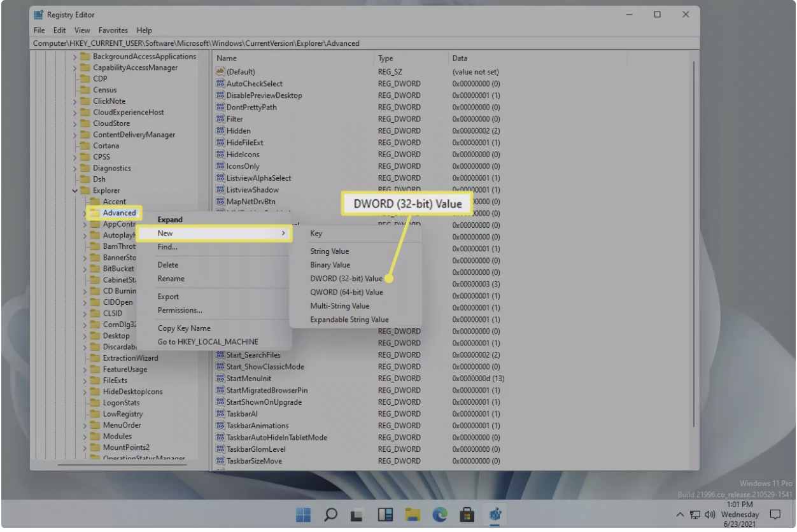This screenshot has width=797, height=532.
Task: Click the ListviewShadow value icon
Action: (221, 190)
